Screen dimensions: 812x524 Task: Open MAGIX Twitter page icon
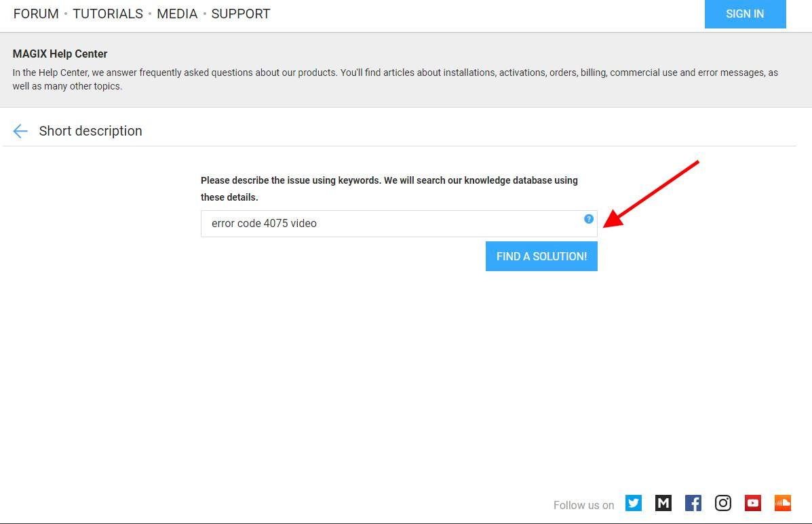[634, 503]
